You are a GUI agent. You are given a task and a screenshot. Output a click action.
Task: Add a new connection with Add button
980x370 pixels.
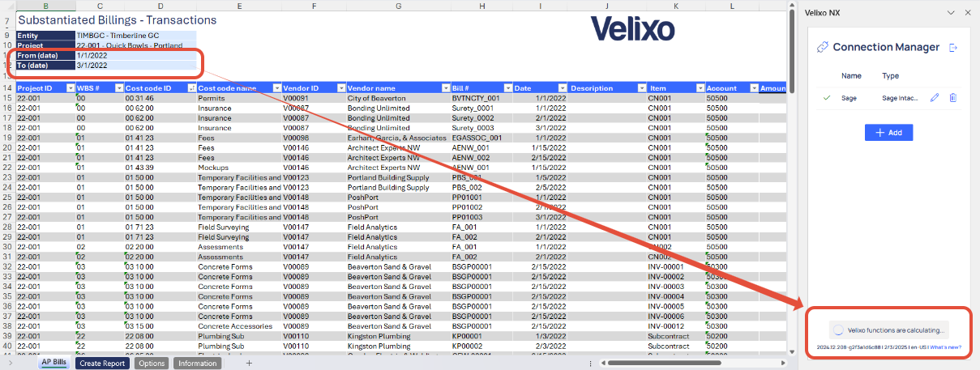pyautogui.click(x=889, y=132)
